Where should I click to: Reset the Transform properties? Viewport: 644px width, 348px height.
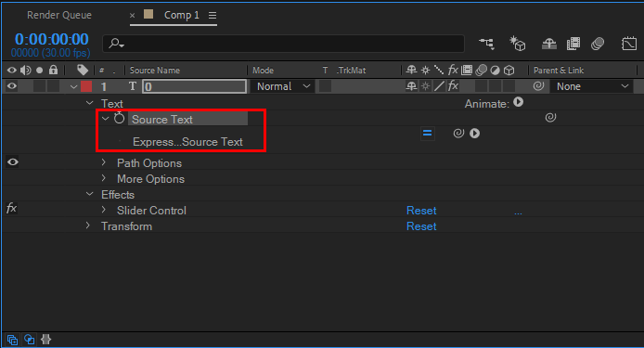pyautogui.click(x=421, y=226)
